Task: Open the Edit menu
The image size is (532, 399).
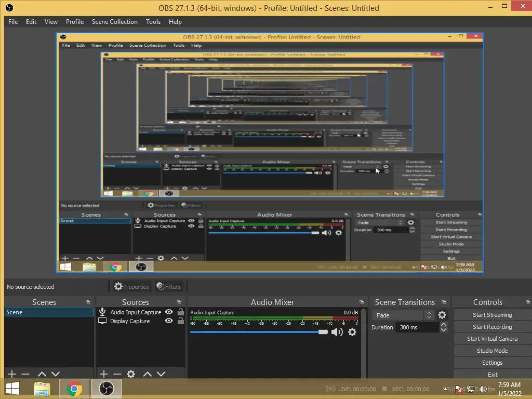Action: pos(31,22)
